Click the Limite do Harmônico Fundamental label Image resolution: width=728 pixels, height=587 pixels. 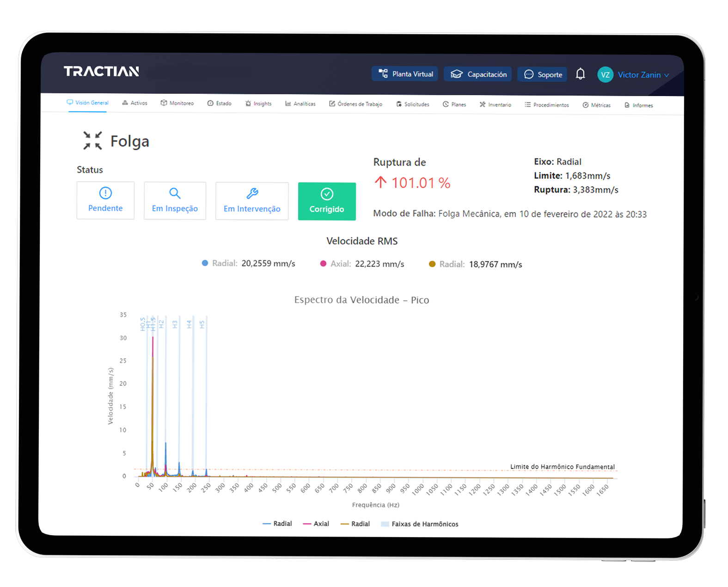tap(563, 467)
